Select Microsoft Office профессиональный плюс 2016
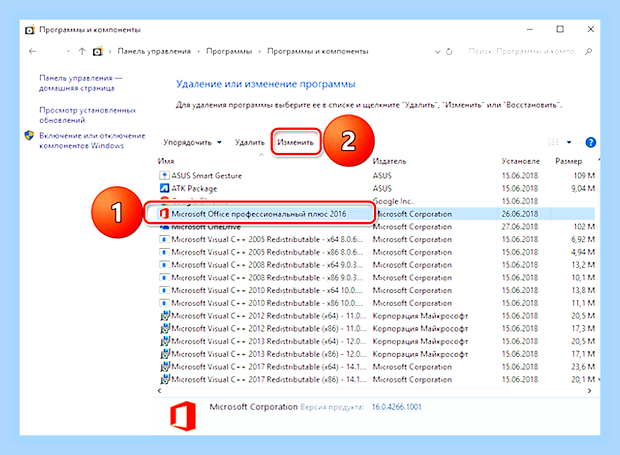620x455 pixels. pos(376,214)
